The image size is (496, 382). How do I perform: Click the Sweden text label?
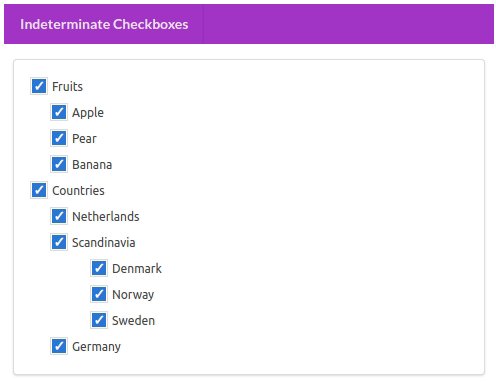[133, 321]
